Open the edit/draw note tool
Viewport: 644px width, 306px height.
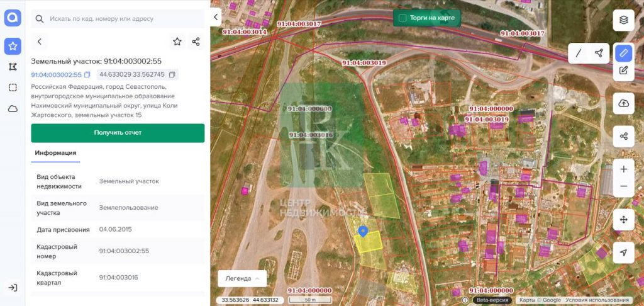click(623, 71)
